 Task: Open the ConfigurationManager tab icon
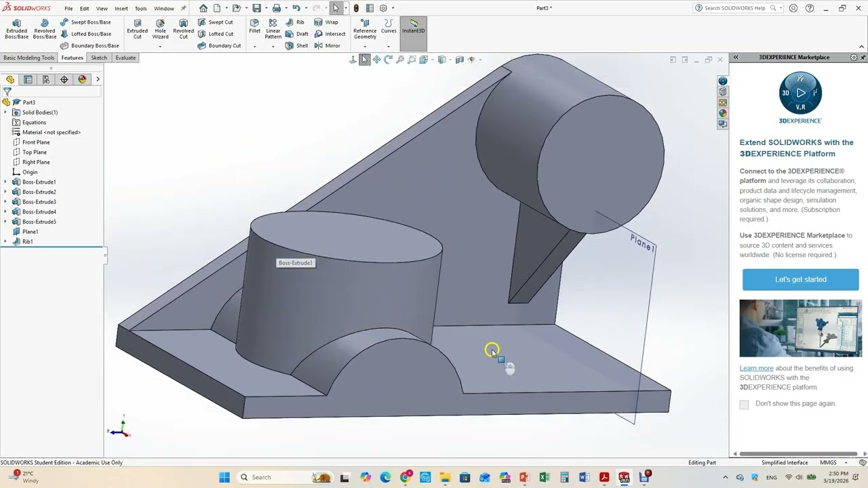(x=46, y=79)
